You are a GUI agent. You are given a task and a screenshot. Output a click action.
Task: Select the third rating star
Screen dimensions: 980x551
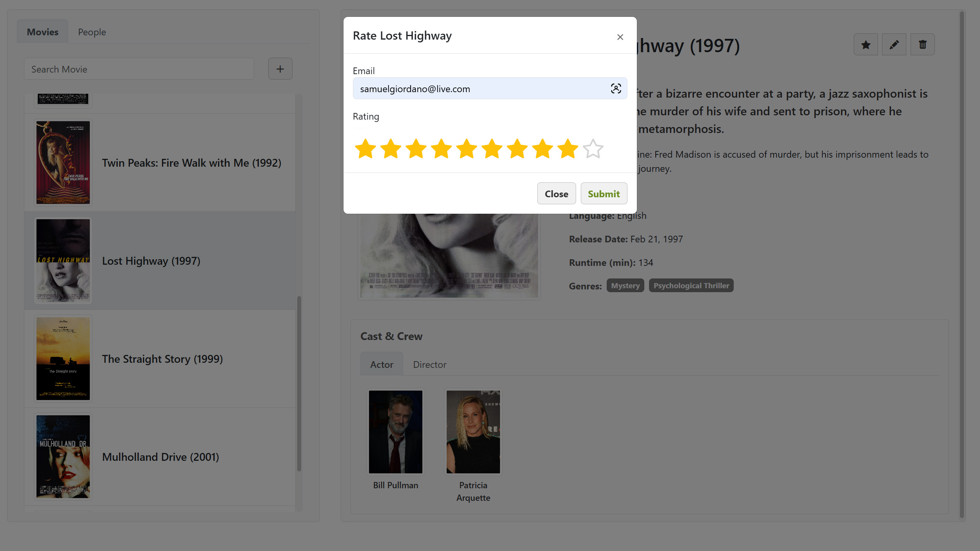[x=416, y=149]
